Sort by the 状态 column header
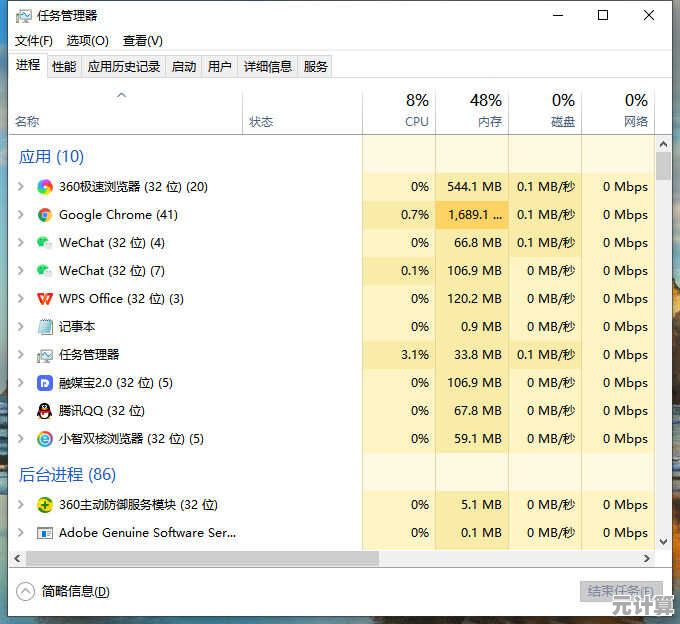Image resolution: width=680 pixels, height=624 pixels. coord(302,112)
